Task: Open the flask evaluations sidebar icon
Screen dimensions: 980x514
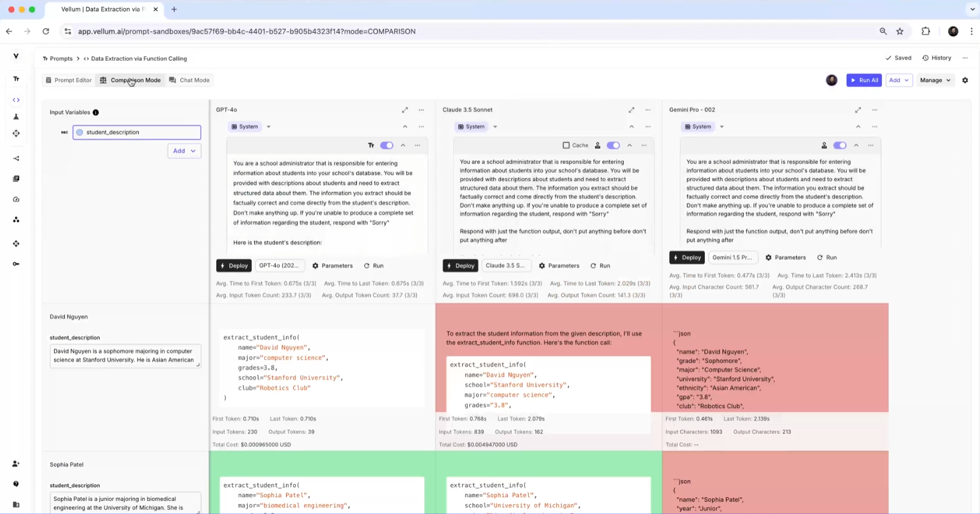Action: coord(16,116)
